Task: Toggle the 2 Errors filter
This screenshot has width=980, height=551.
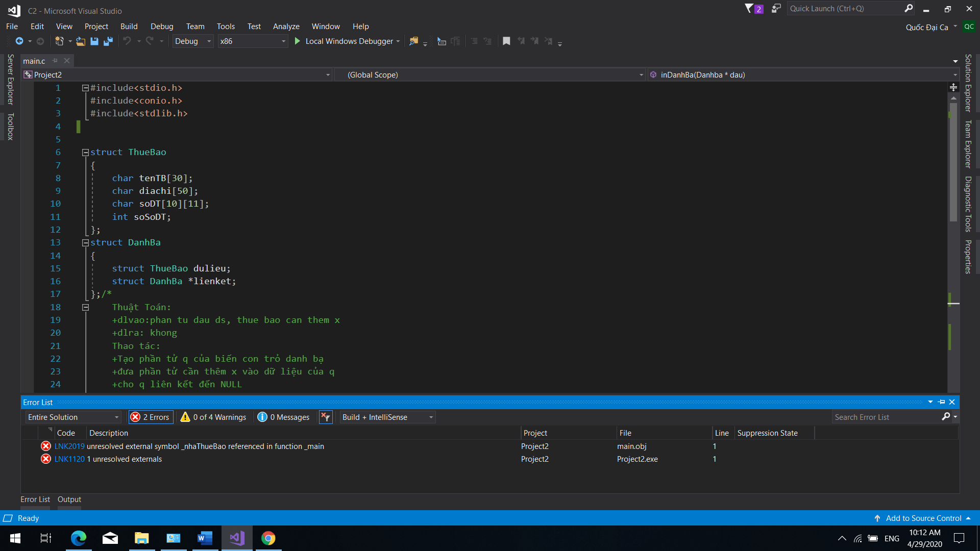Action: pyautogui.click(x=151, y=417)
